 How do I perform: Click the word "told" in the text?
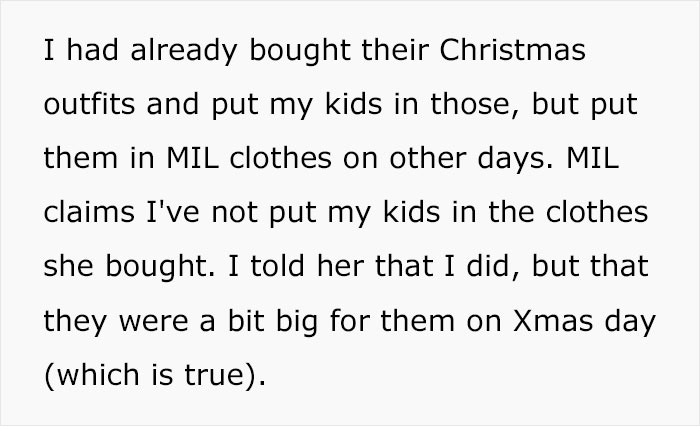pyautogui.click(x=277, y=266)
